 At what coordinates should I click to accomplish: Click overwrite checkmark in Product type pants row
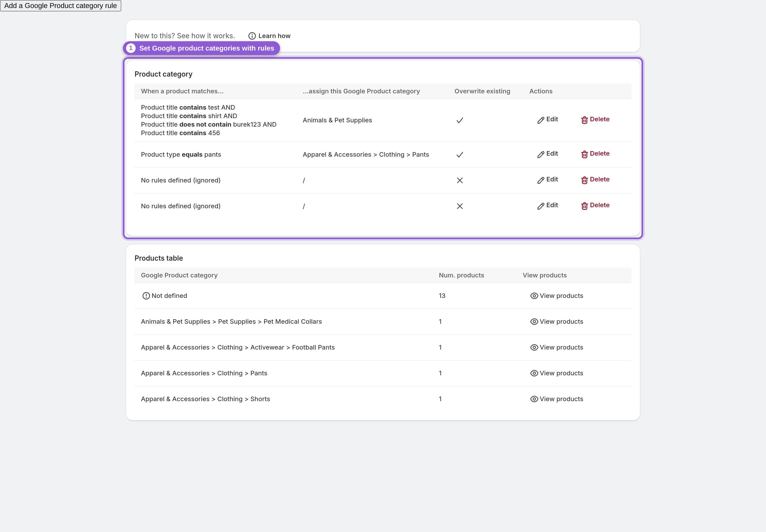coord(460,155)
